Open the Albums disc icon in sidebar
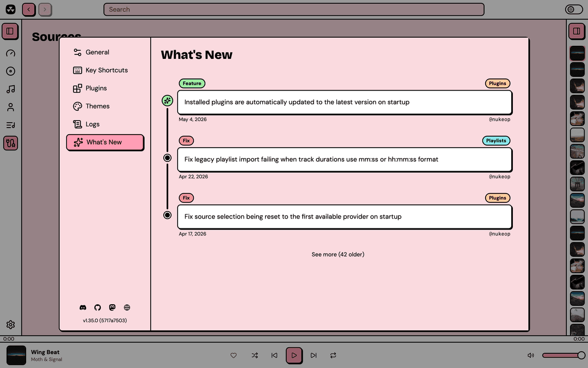This screenshot has height=368, width=588. 10,71
